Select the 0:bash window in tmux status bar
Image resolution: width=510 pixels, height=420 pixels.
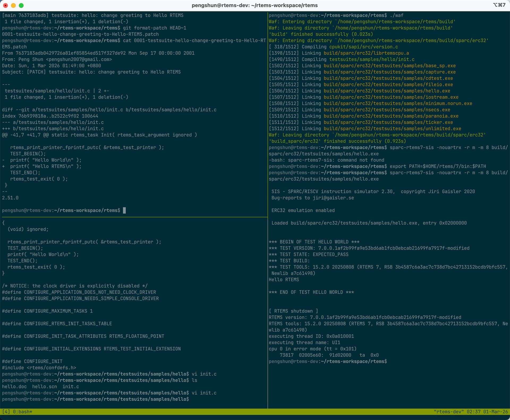click(22, 412)
